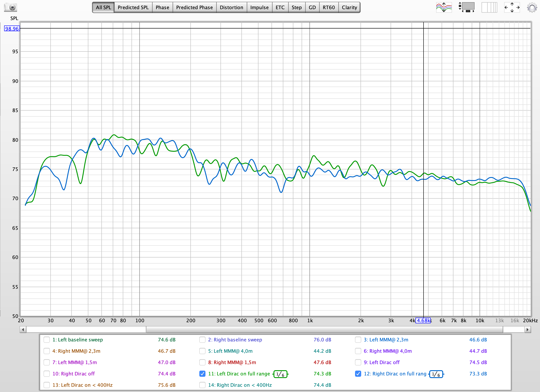This screenshot has height=392, width=540.
Task: Show the Left MMM@ 2,3m trace
Action: 358,340
